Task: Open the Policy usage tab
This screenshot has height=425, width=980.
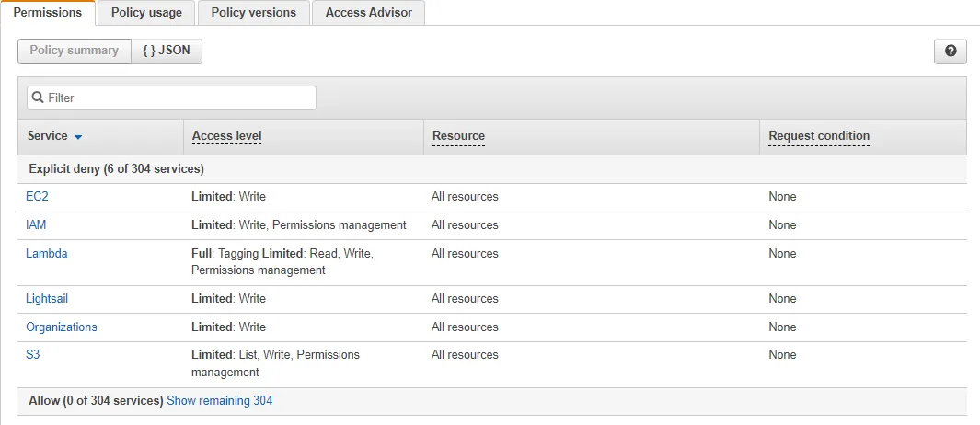Action: tap(146, 13)
